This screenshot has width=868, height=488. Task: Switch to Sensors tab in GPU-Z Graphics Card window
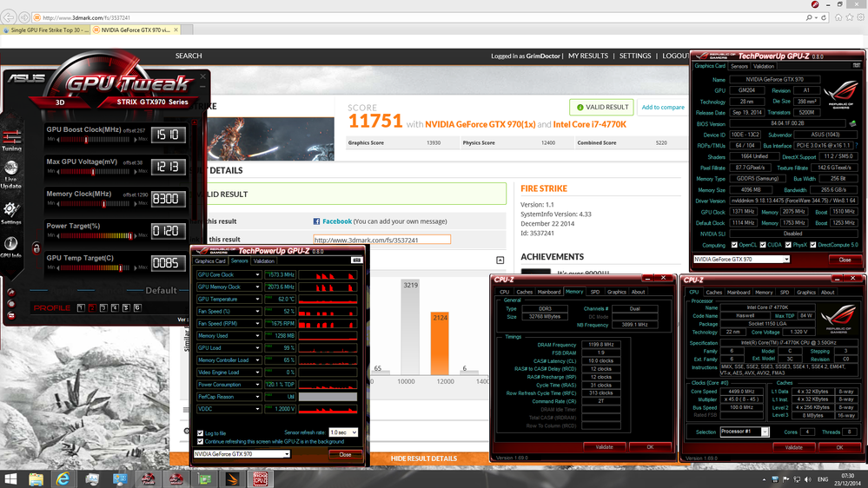tap(739, 66)
